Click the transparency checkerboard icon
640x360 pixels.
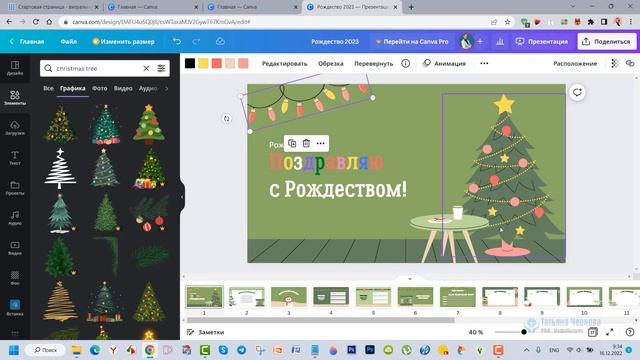click(615, 63)
